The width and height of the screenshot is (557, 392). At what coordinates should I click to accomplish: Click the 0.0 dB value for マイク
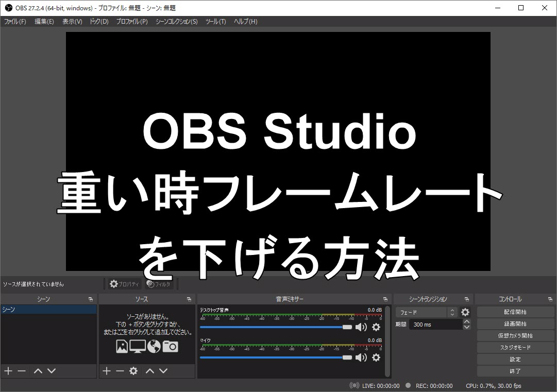pos(375,340)
